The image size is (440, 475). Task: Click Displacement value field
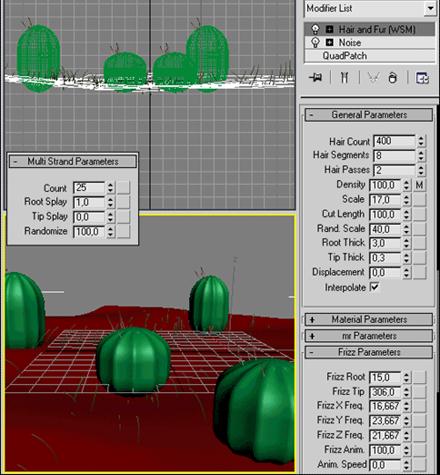[x=385, y=272]
